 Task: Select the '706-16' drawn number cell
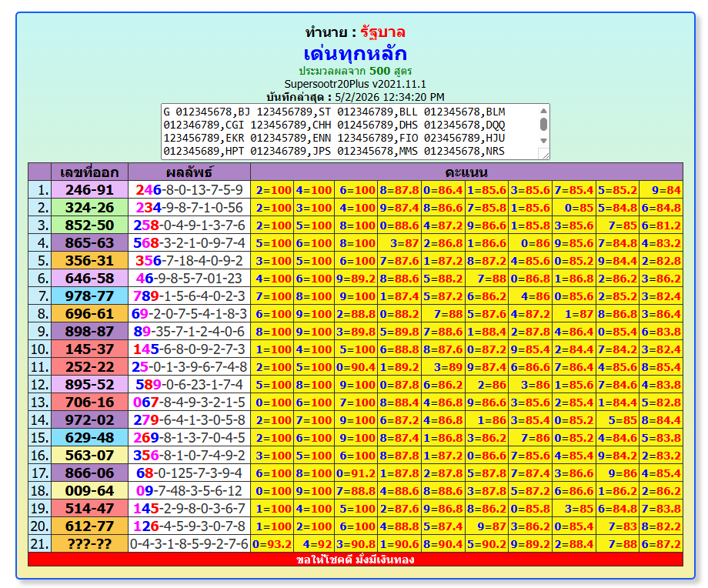click(89, 402)
